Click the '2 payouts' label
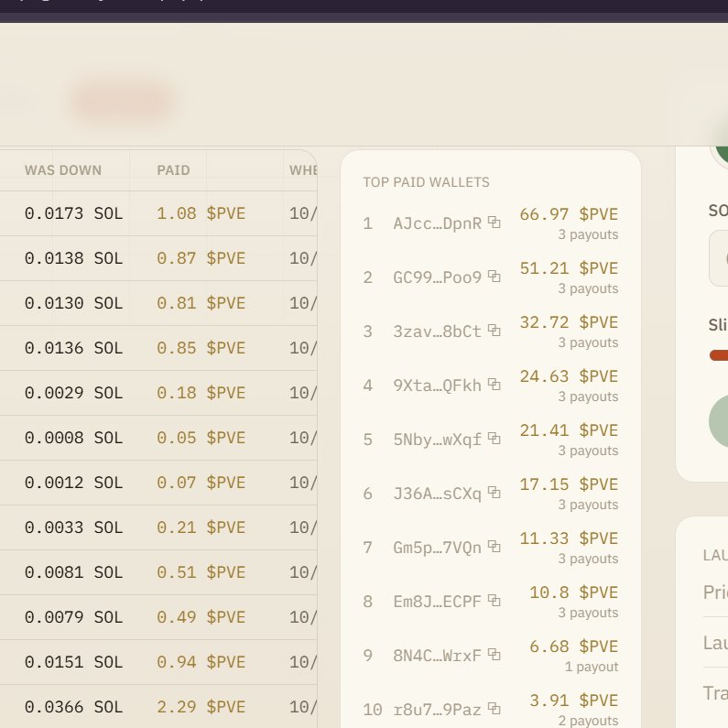728x728 pixels. pos(588,721)
